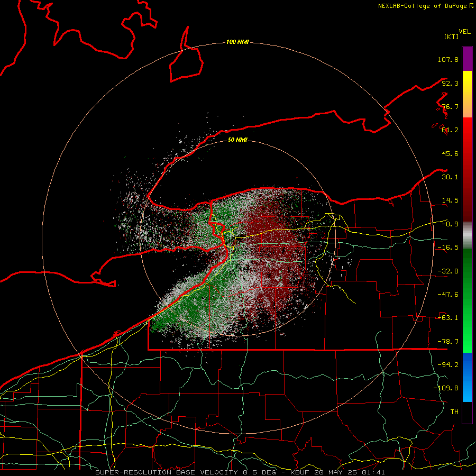Click the 100 NMI range ring label
The height and width of the screenshot is (476, 476).
pyautogui.click(x=237, y=42)
